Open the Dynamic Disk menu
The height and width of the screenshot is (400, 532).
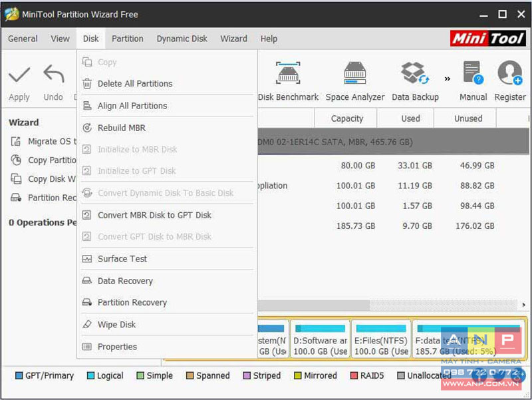182,39
